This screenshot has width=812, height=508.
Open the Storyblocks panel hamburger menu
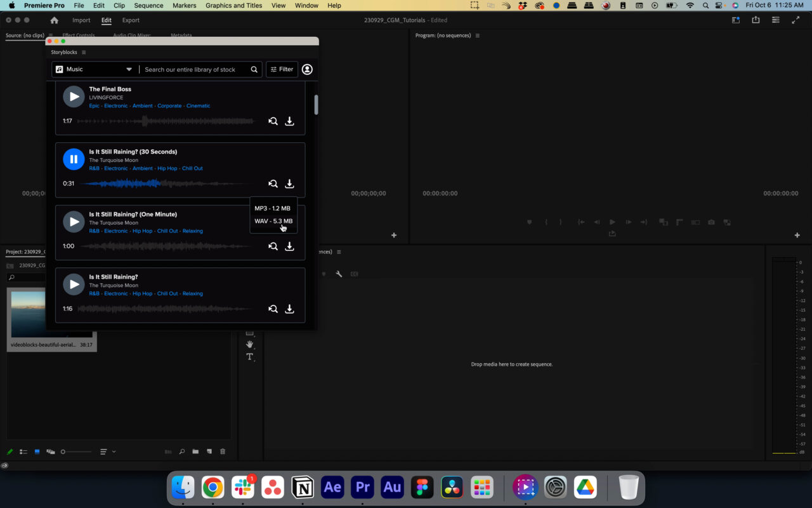(84, 53)
